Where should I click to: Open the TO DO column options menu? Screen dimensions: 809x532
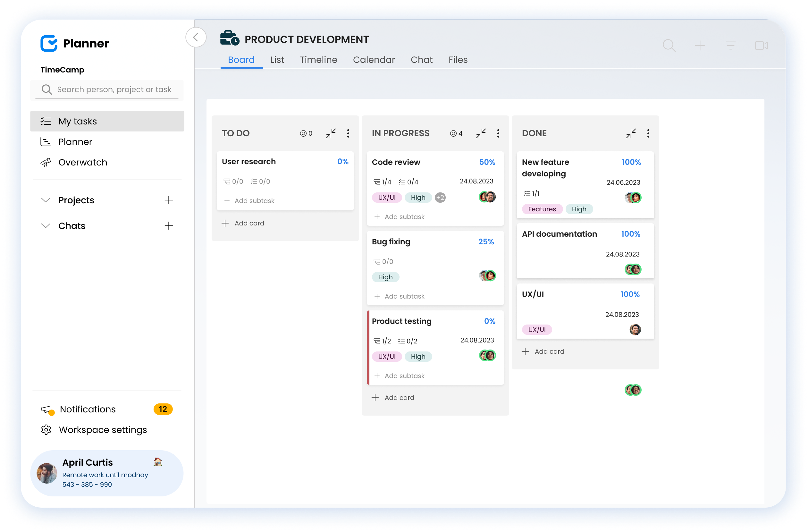(x=348, y=133)
